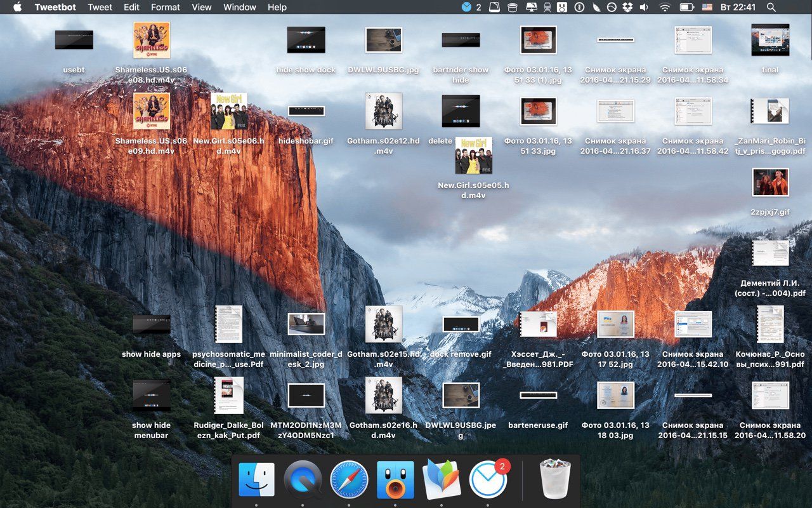Image resolution: width=812 pixels, height=508 pixels.
Task: Select the DWLWL9USBG.jpeg image file
Action: pyautogui.click(x=461, y=395)
